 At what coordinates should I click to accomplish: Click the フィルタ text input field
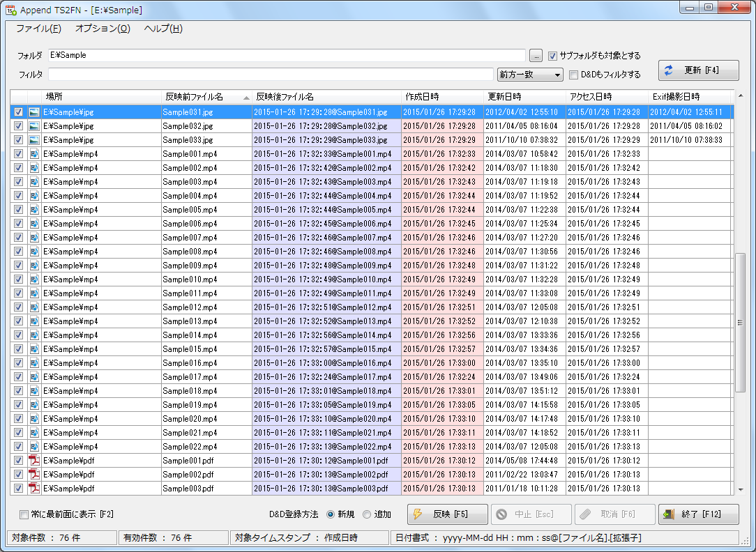click(271, 75)
